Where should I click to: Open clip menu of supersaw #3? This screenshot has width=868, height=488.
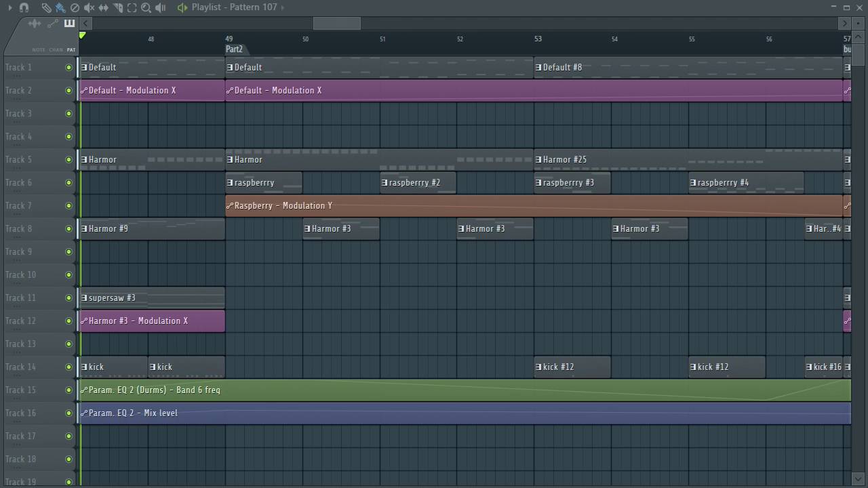coord(84,298)
